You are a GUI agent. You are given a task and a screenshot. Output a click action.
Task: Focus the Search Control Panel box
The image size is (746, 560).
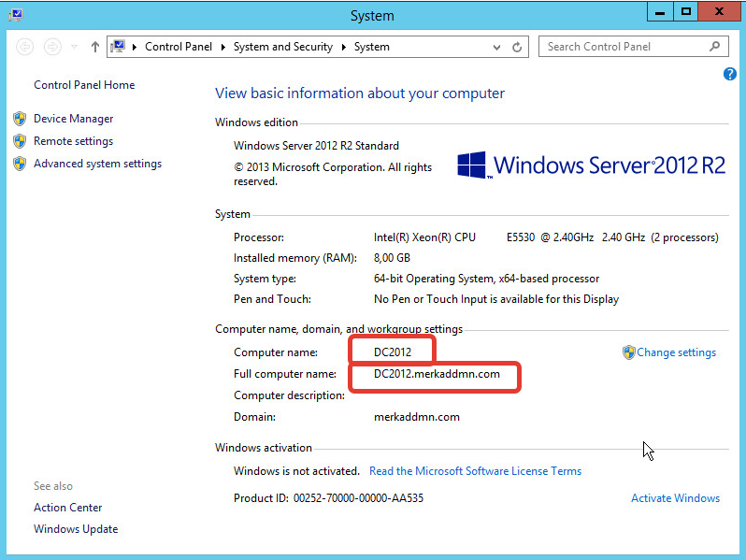click(633, 47)
